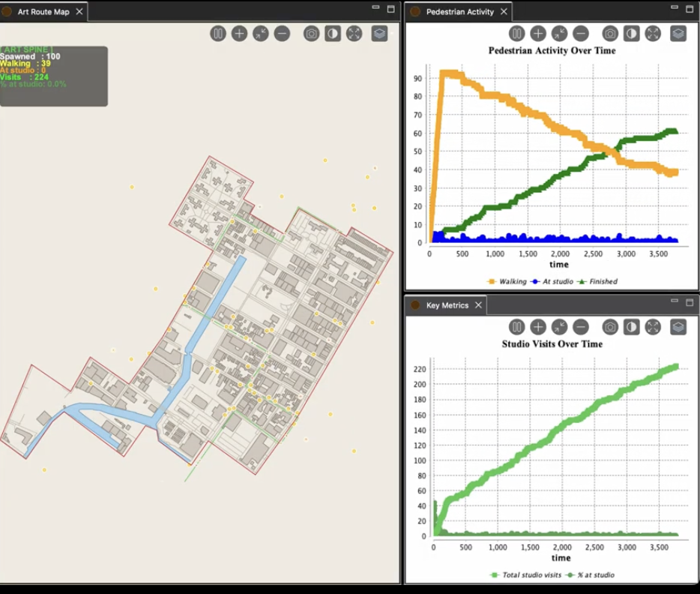Click the Finished legend entry
This screenshot has height=594, width=700.
coord(598,281)
